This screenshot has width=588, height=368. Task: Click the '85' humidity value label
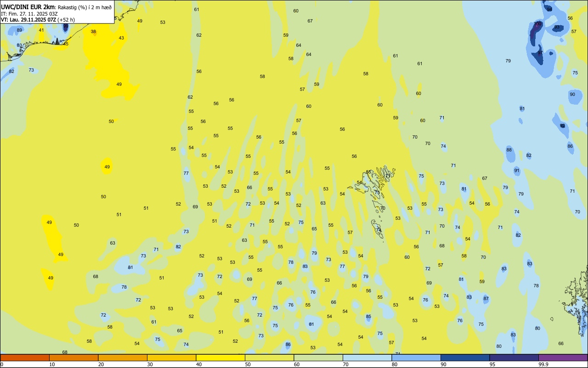pos(368,317)
